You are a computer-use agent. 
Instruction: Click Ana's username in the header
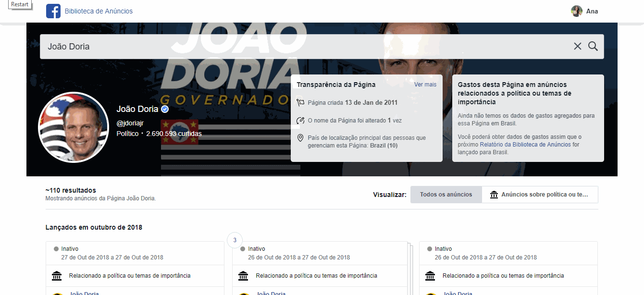(592, 11)
